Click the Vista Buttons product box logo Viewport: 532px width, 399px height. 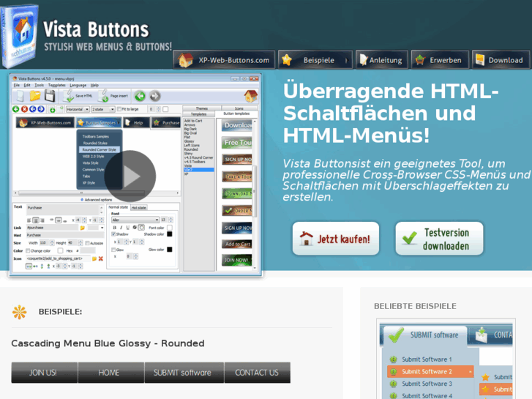[20, 35]
